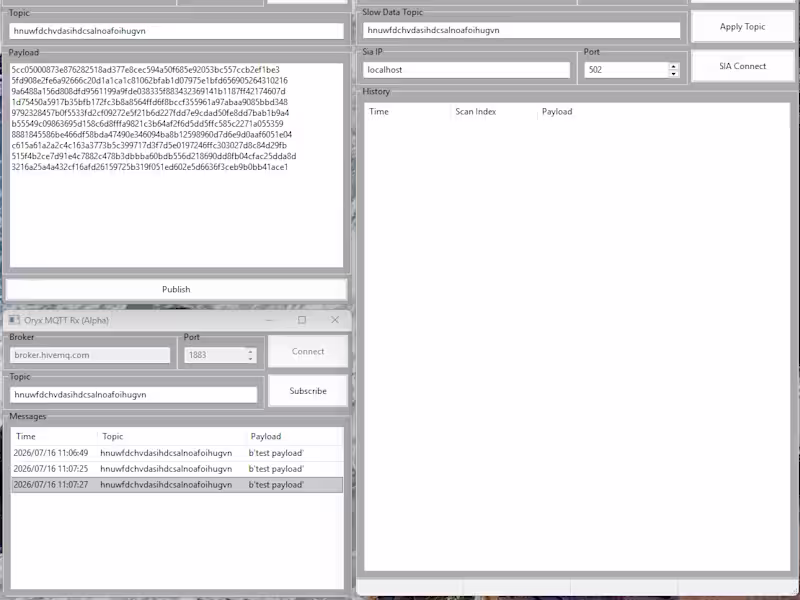Viewport: 800px width, 600px height.
Task: Click Connect in Oryx MQTT Rx window
Action: click(x=308, y=351)
